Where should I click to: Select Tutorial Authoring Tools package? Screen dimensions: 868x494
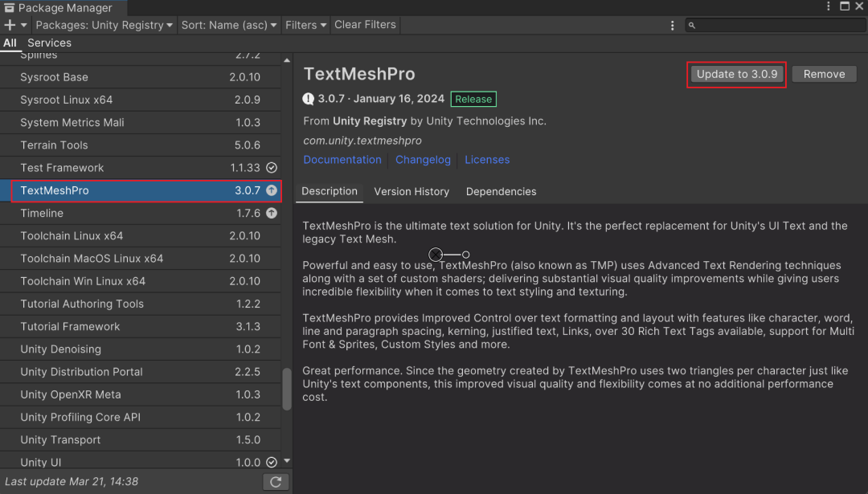pyautogui.click(x=141, y=304)
